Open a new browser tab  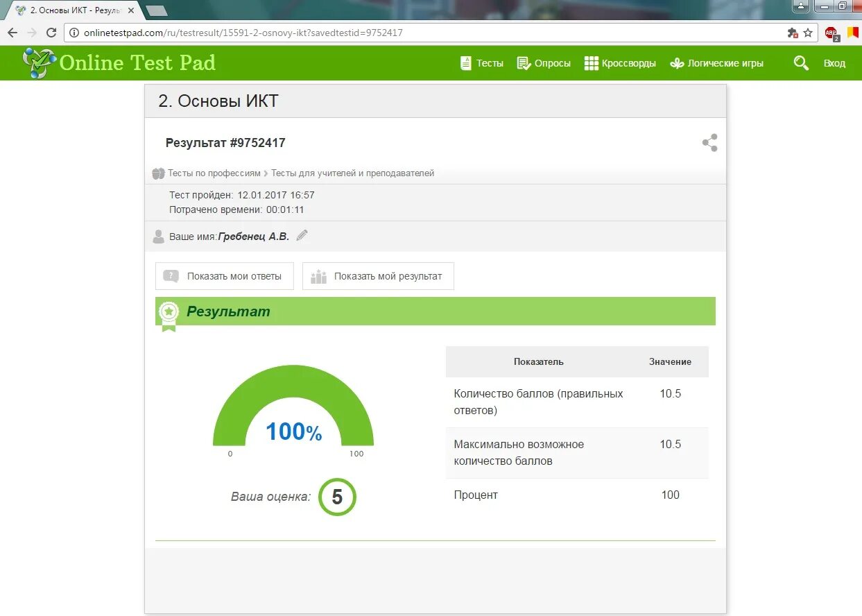tap(157, 10)
